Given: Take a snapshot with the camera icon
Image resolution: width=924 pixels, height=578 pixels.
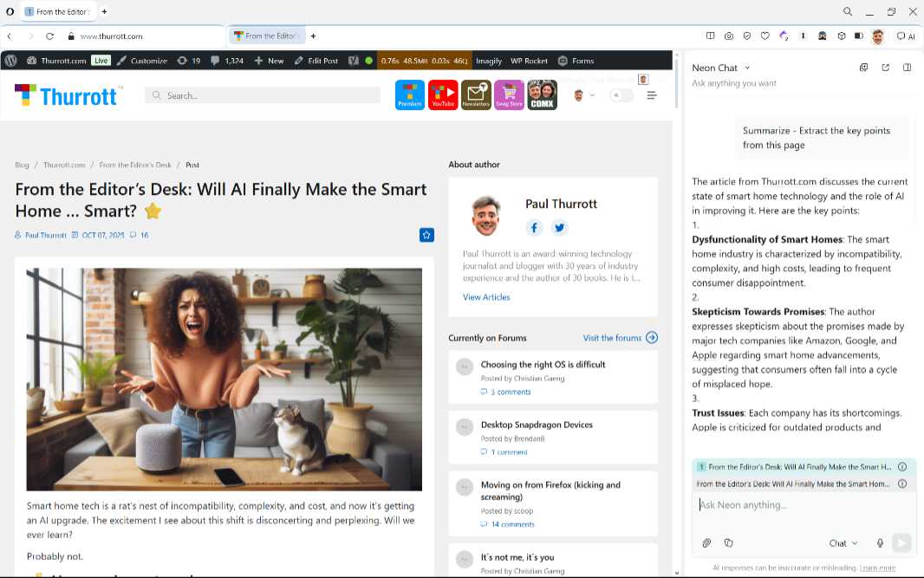Looking at the screenshot, I should (x=729, y=36).
